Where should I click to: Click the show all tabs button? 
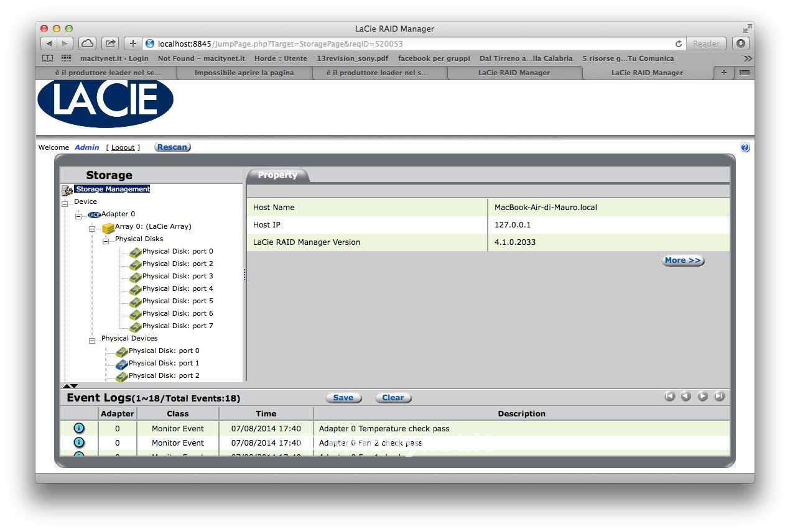coord(744,73)
